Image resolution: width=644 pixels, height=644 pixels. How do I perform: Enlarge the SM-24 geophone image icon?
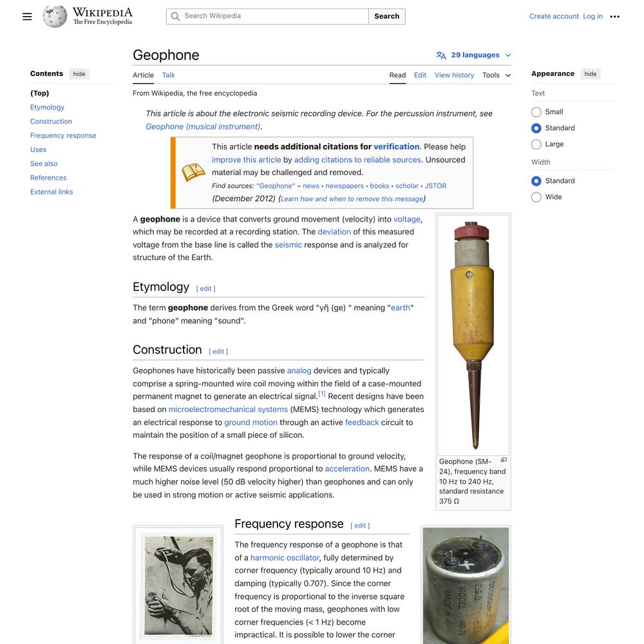pyautogui.click(x=504, y=460)
